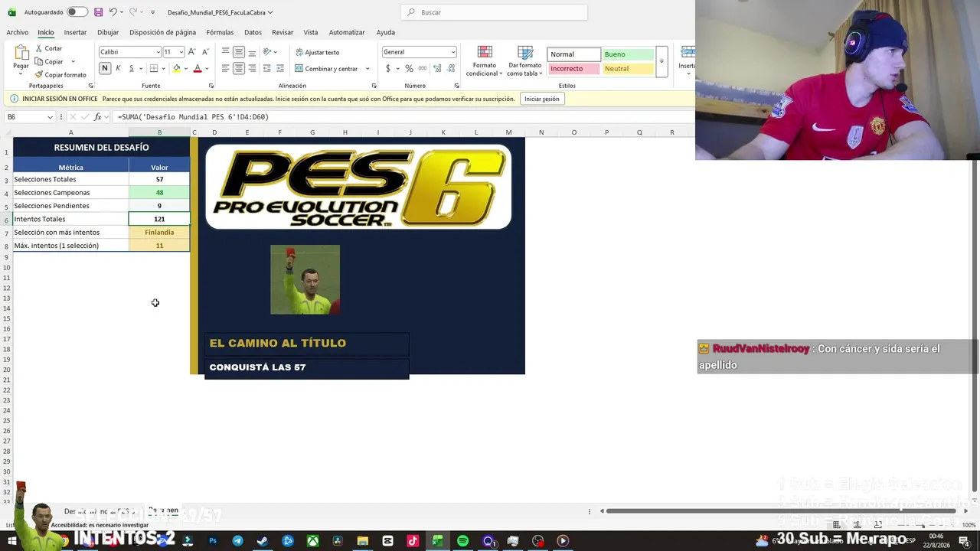Decrease the cell indent
Image resolution: width=980 pixels, height=551 pixels.
pos(266,68)
